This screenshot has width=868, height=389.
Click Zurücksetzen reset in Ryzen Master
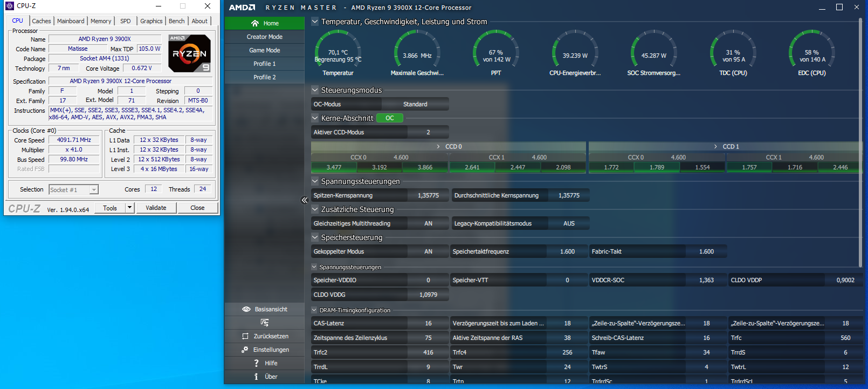[x=264, y=336]
